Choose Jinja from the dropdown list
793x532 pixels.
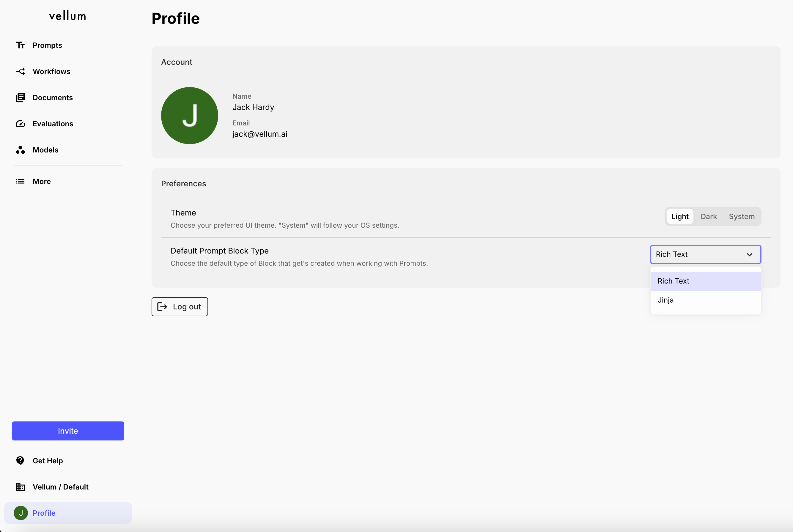pyautogui.click(x=665, y=300)
